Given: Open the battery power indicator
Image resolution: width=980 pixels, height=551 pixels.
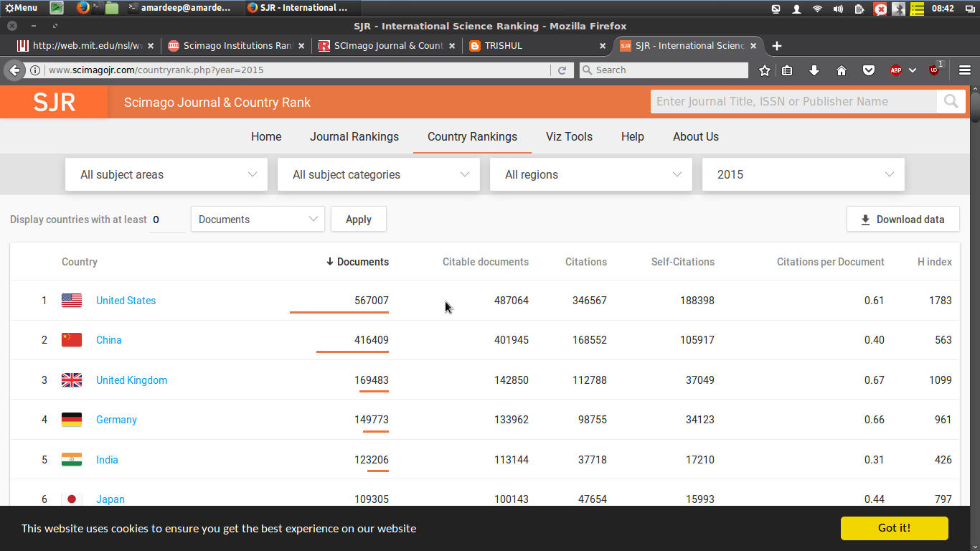Looking at the screenshot, I should tap(859, 9).
